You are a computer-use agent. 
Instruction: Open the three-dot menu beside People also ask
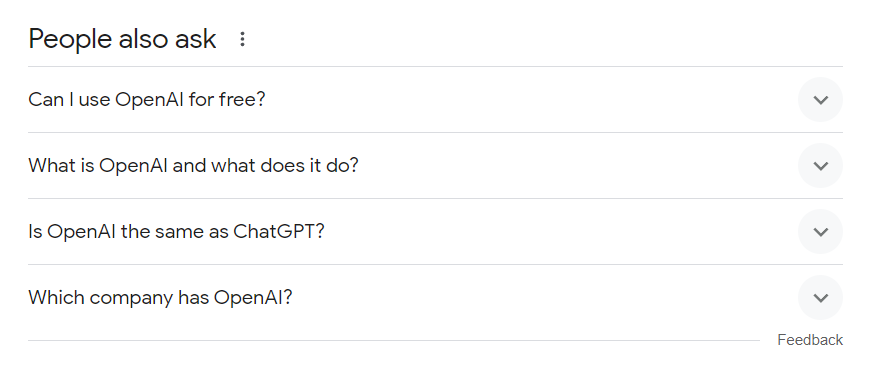pos(242,39)
